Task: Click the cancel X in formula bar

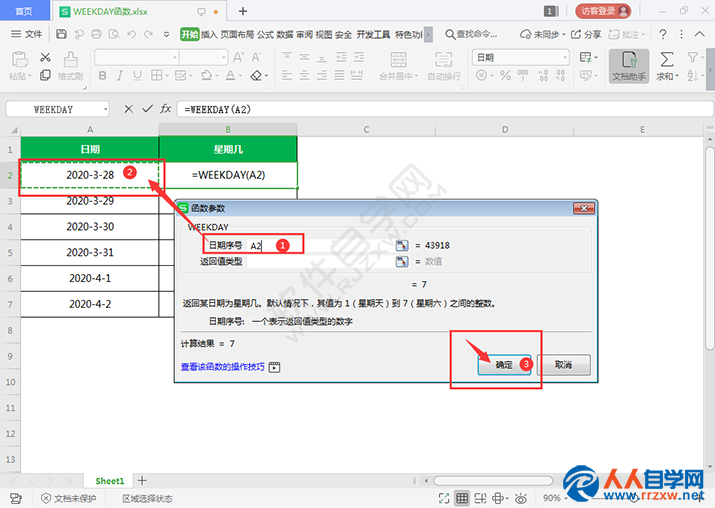Action: 129,109
